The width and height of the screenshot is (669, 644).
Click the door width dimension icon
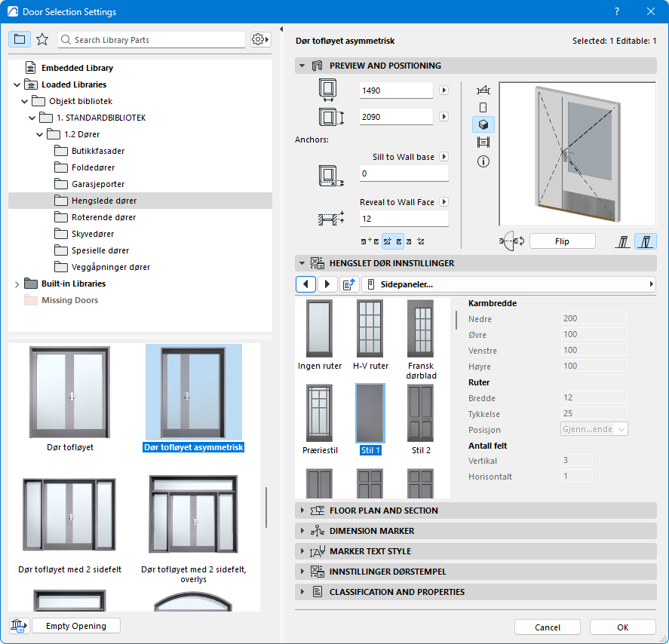pyautogui.click(x=327, y=90)
